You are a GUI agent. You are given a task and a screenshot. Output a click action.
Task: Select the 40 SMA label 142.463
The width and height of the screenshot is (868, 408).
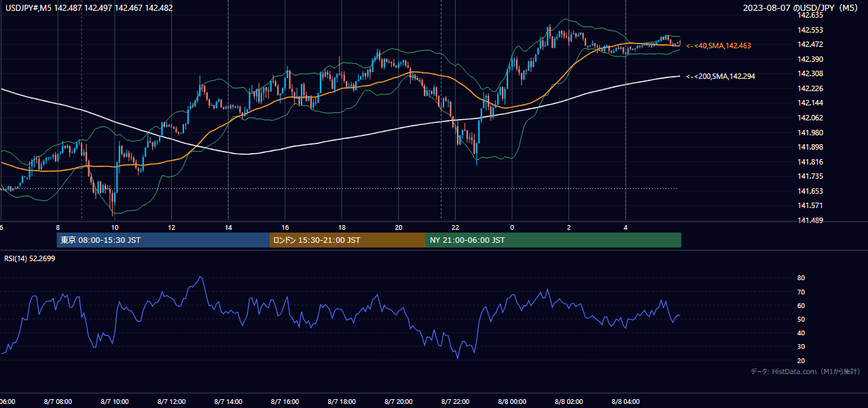coord(719,46)
